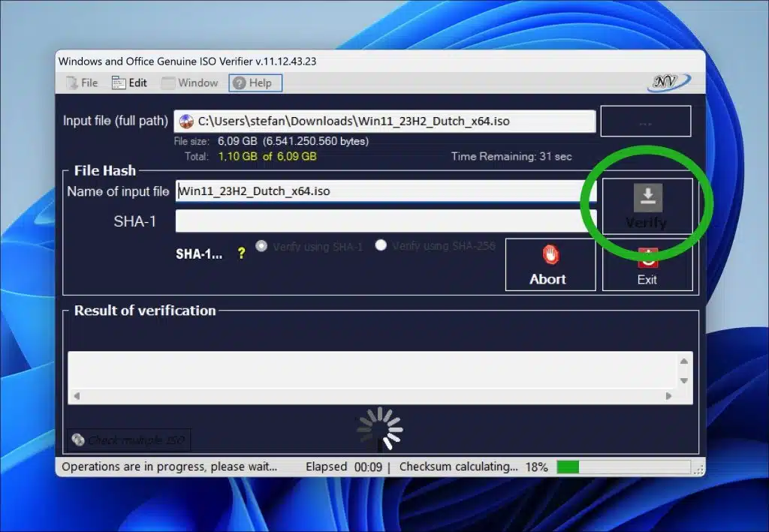Click the yellow question mark beside SHA-1
769x532 pixels.
tap(240, 254)
